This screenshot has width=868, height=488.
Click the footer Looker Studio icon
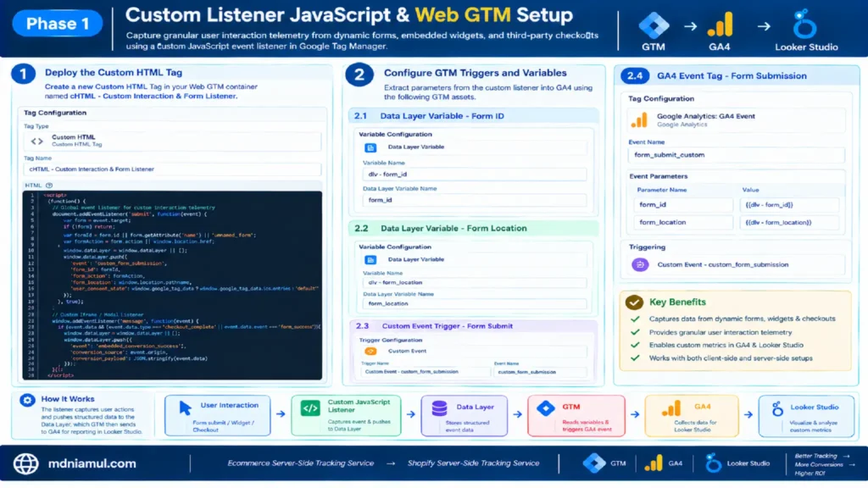(714, 463)
